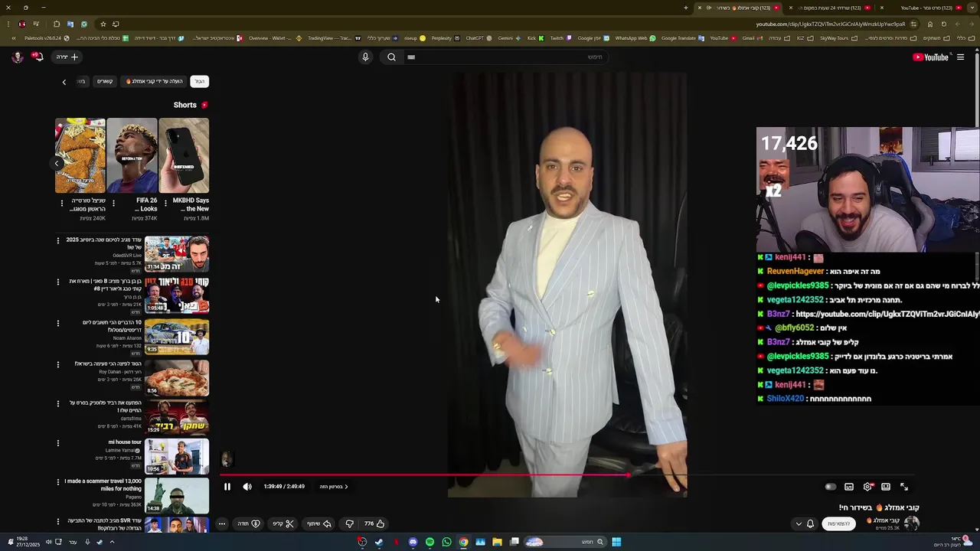The height and width of the screenshot is (551, 980).
Task: Click the Create plus button
Action: coord(67,57)
